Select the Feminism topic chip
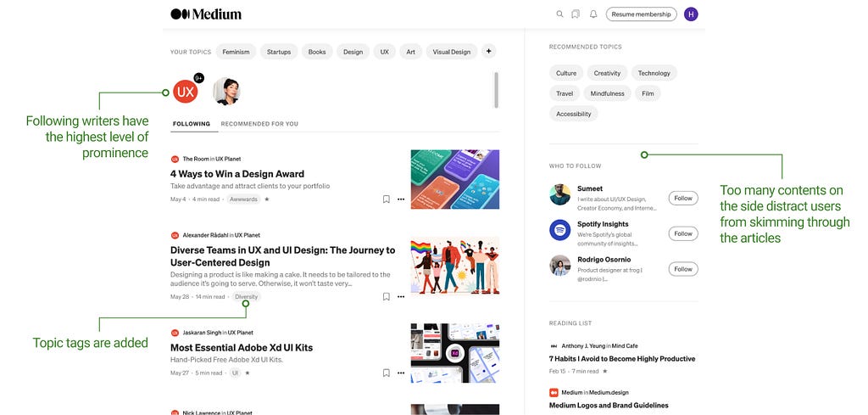The image size is (868, 415). click(236, 52)
